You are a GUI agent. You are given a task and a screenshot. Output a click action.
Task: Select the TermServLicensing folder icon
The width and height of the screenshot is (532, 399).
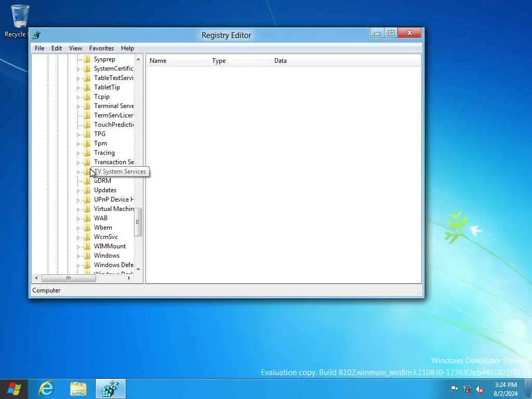[87, 115]
